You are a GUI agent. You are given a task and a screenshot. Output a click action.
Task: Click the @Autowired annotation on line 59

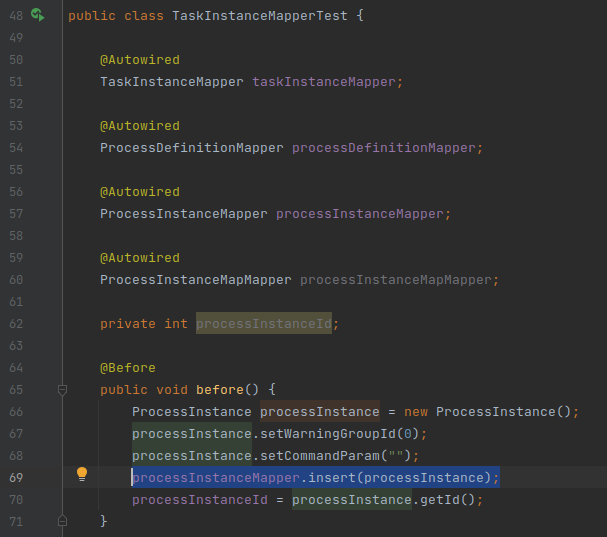[x=140, y=258]
